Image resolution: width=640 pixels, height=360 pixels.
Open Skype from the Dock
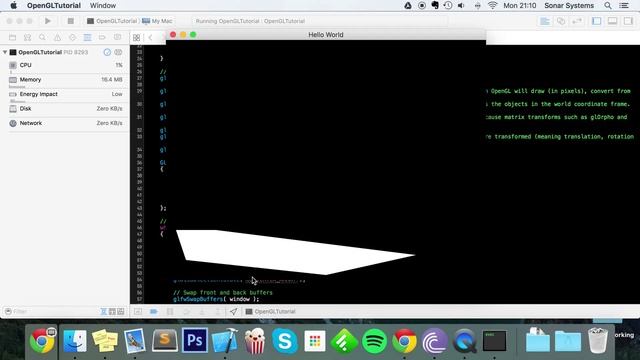coord(284,341)
